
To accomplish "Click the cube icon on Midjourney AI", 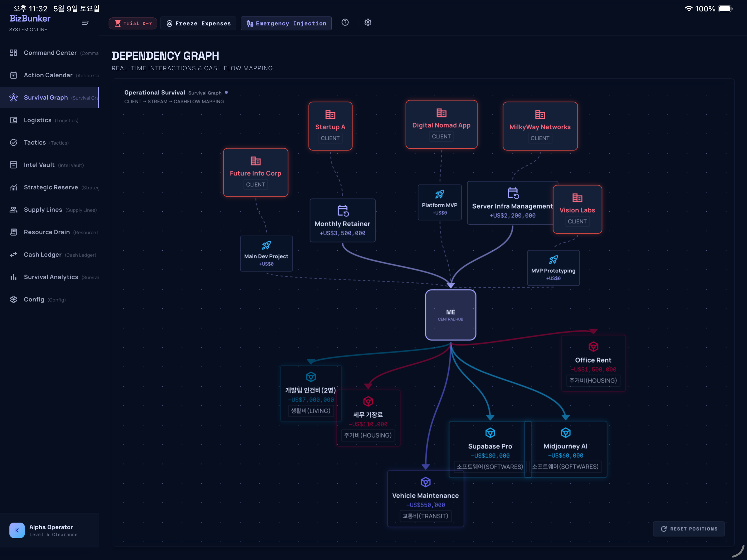I will [x=565, y=432].
